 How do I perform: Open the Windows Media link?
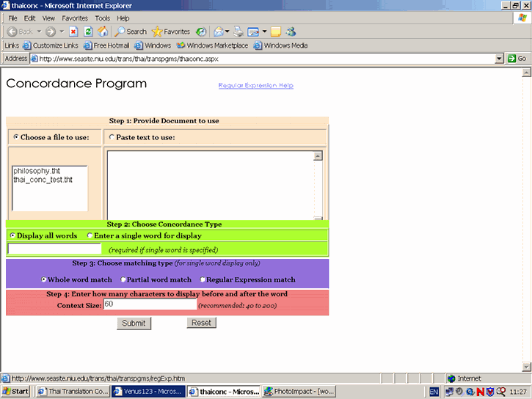point(281,45)
